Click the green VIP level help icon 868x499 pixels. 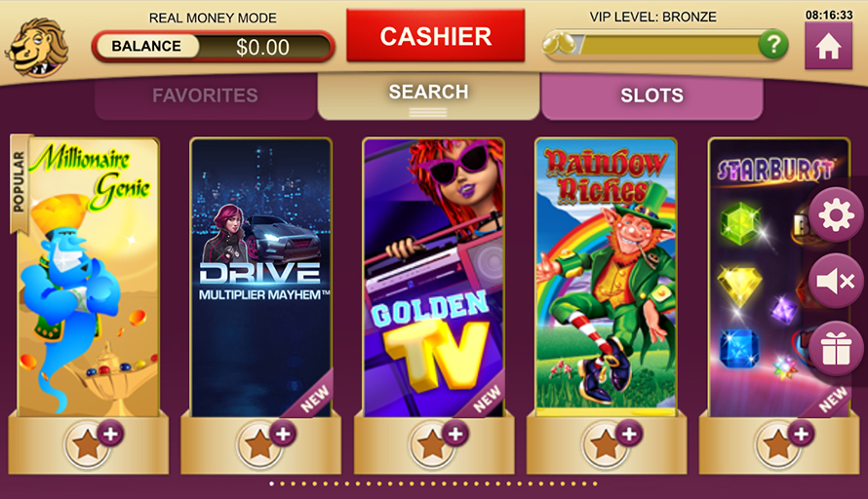click(773, 44)
